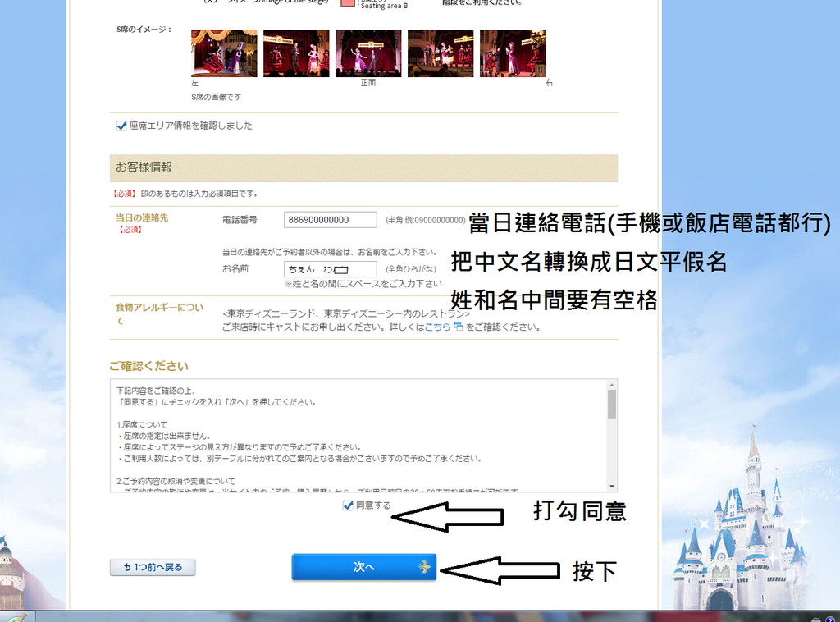840x622 pixels.
Task: Click the 2.ご予約内容の取消や変更について line
Action: click(176, 481)
